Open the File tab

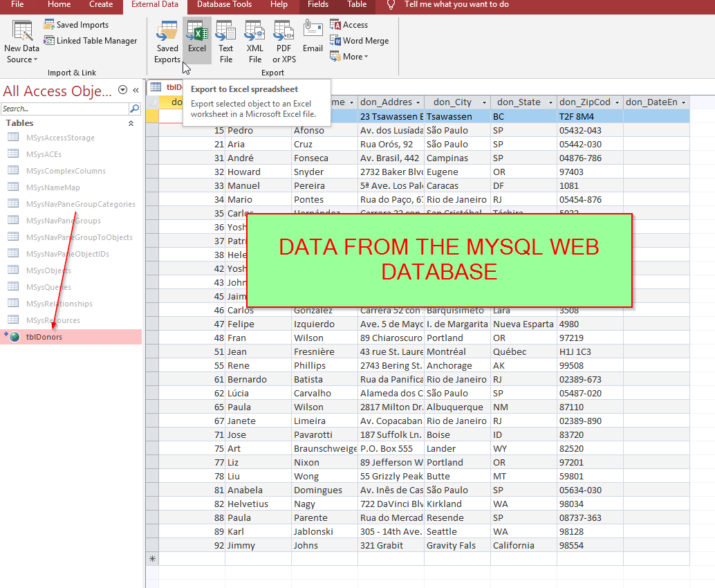tap(17, 5)
